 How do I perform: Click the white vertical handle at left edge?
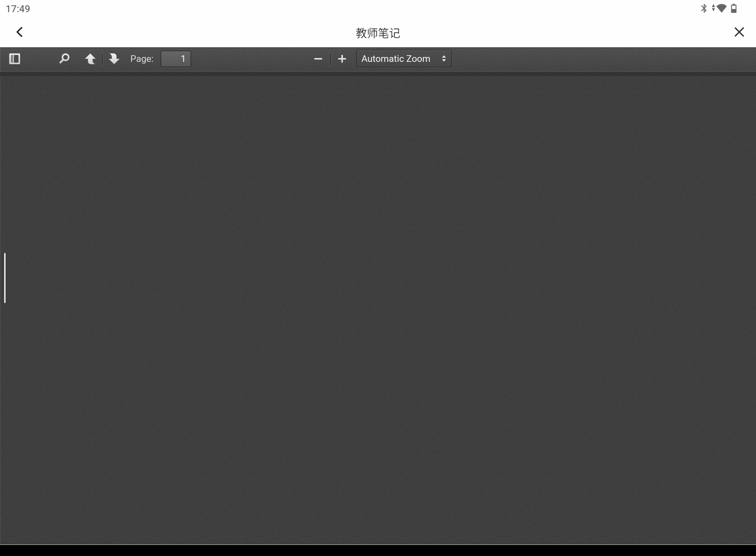[x=5, y=278]
